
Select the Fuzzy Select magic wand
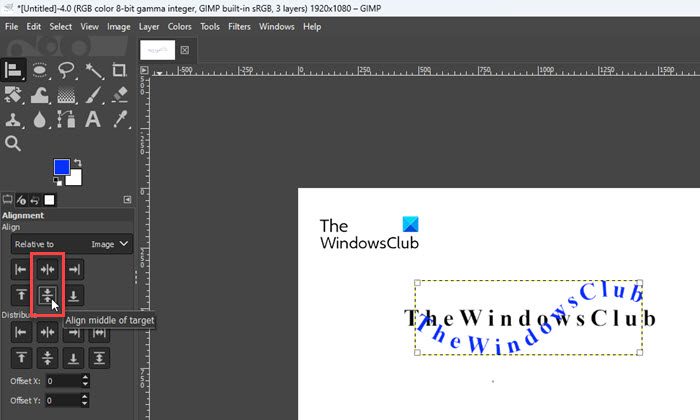click(x=93, y=70)
